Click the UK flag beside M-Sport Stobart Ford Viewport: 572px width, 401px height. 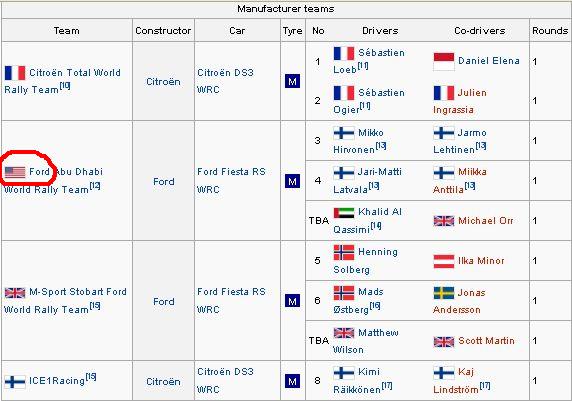click(15, 292)
